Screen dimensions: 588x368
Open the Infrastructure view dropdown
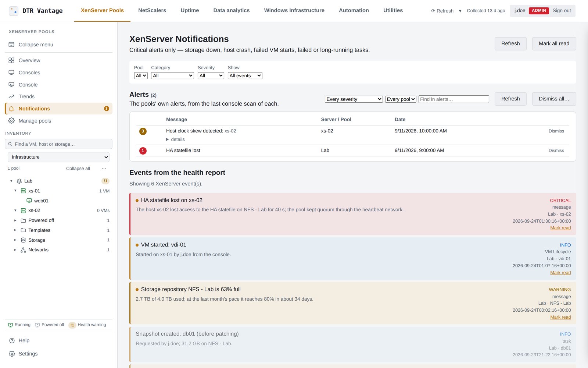58,157
